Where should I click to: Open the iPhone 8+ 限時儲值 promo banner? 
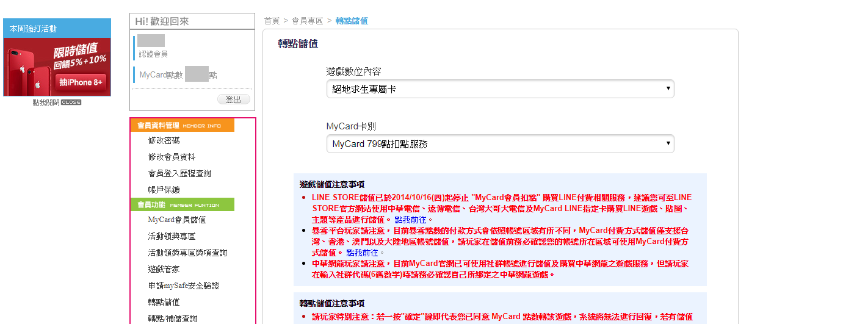57,67
